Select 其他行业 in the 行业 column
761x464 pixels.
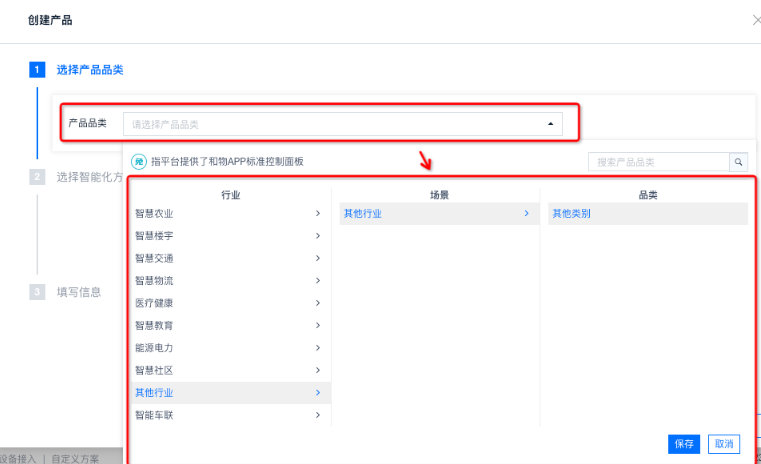point(155,393)
